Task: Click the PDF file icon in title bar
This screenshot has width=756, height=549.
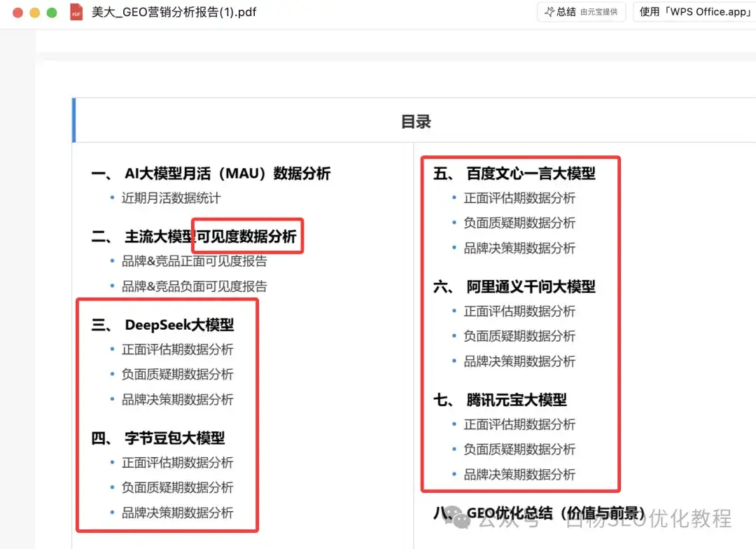Action: point(76,12)
